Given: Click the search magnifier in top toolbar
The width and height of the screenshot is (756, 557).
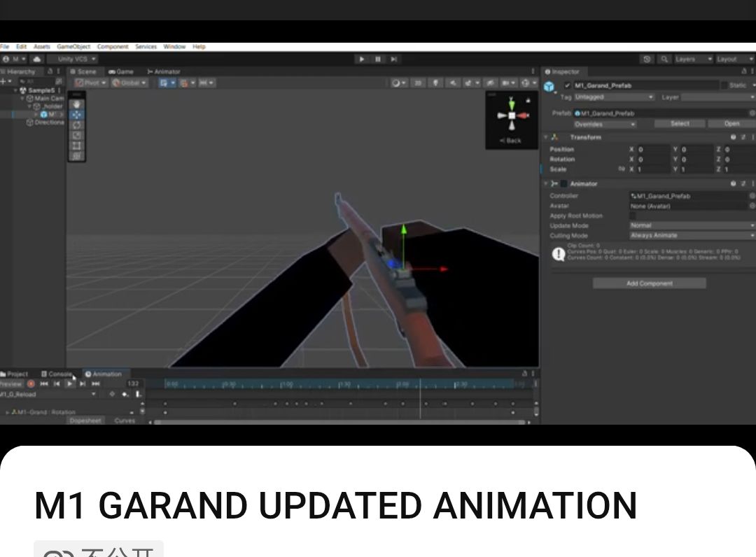Looking at the screenshot, I should tap(664, 59).
